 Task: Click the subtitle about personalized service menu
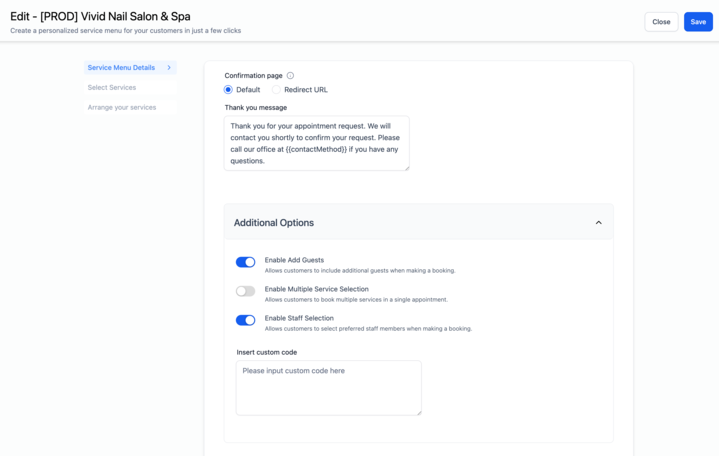[125, 31]
